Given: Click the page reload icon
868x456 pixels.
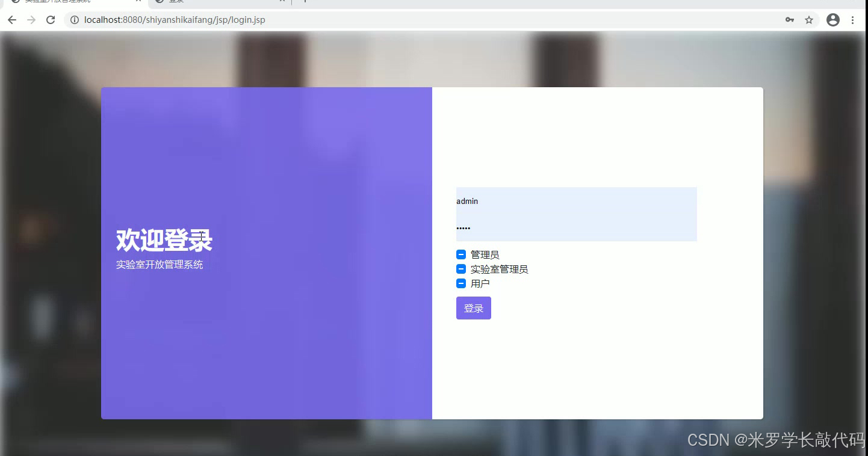Looking at the screenshot, I should click(51, 19).
